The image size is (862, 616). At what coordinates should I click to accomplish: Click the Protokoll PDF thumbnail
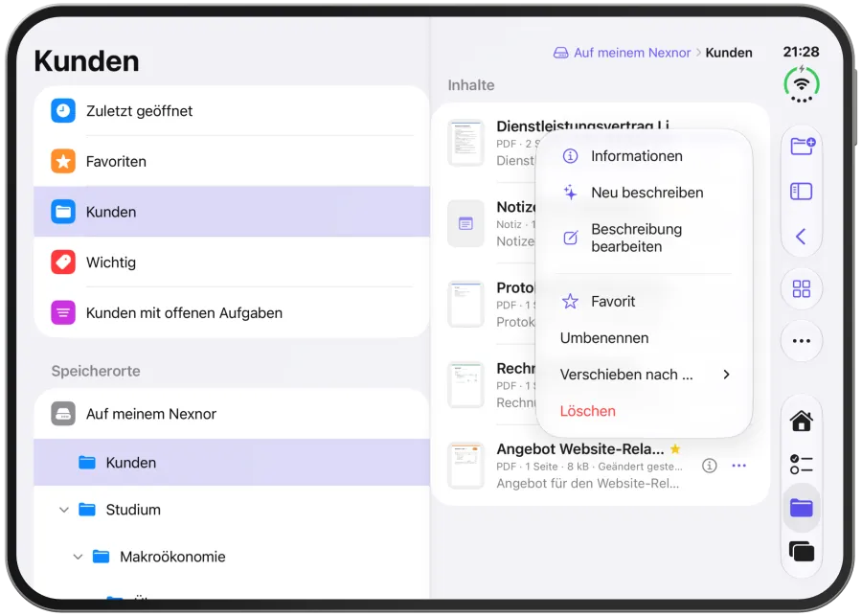pos(465,304)
